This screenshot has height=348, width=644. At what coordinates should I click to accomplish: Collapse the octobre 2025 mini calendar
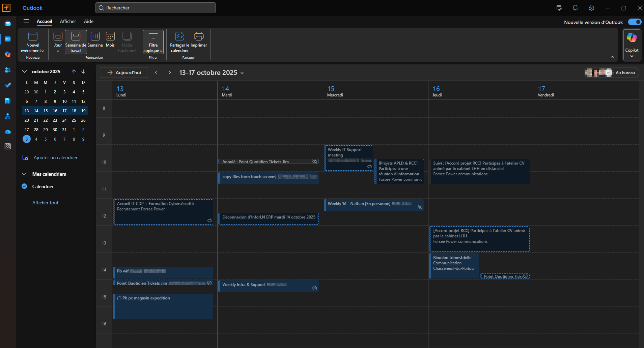(24, 71)
